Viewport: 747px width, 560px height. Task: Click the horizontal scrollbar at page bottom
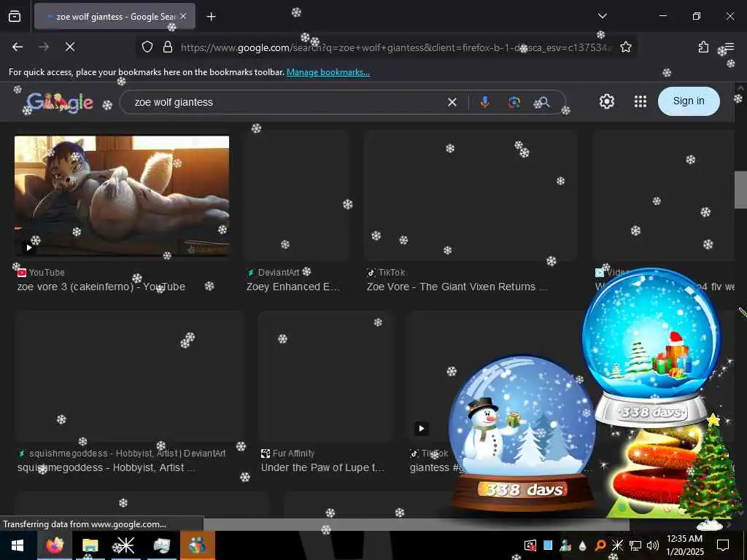(x=417, y=524)
